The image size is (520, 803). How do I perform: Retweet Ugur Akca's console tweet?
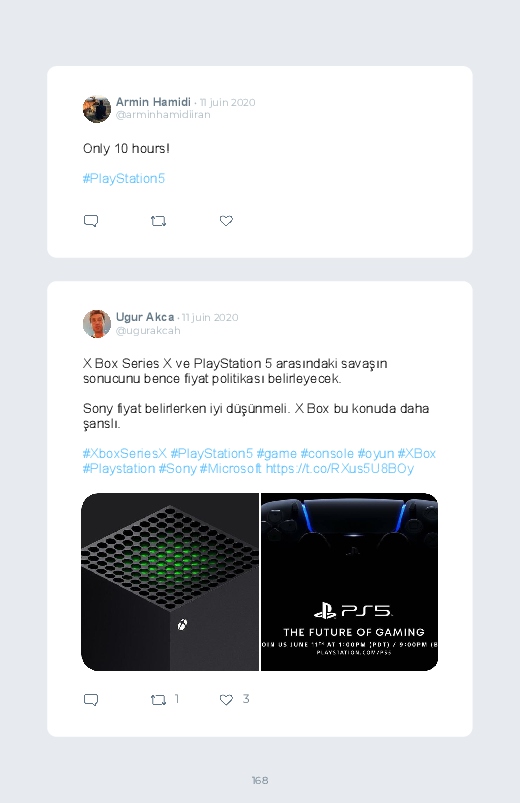(158, 700)
